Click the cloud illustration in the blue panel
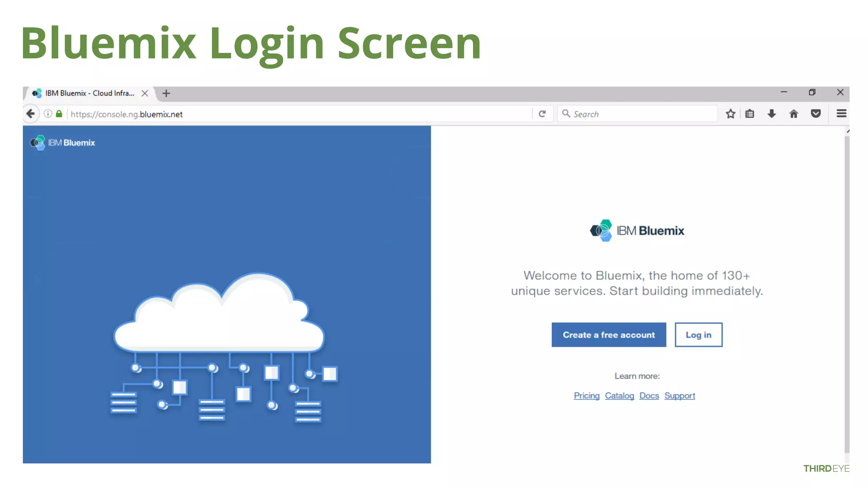The image size is (868, 488). 224,347
